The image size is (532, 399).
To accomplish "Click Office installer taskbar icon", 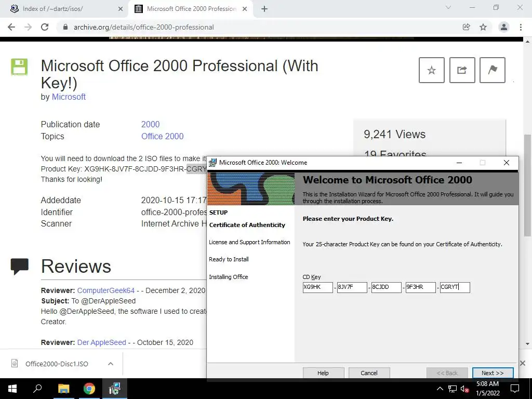I will (115, 389).
